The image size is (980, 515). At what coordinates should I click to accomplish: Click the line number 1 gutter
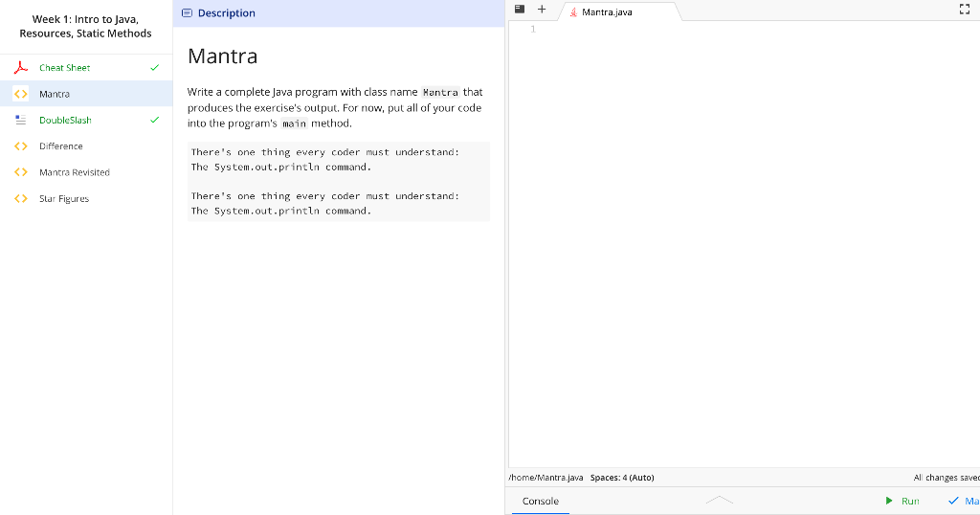[x=533, y=30]
